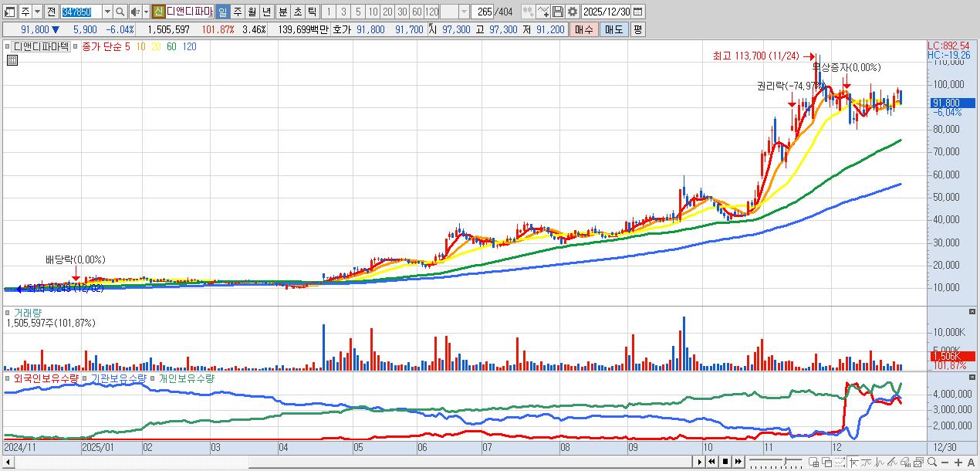Viewport: 980px width, 471px height.
Task: Click the 매도 sell button
Action: [614, 29]
